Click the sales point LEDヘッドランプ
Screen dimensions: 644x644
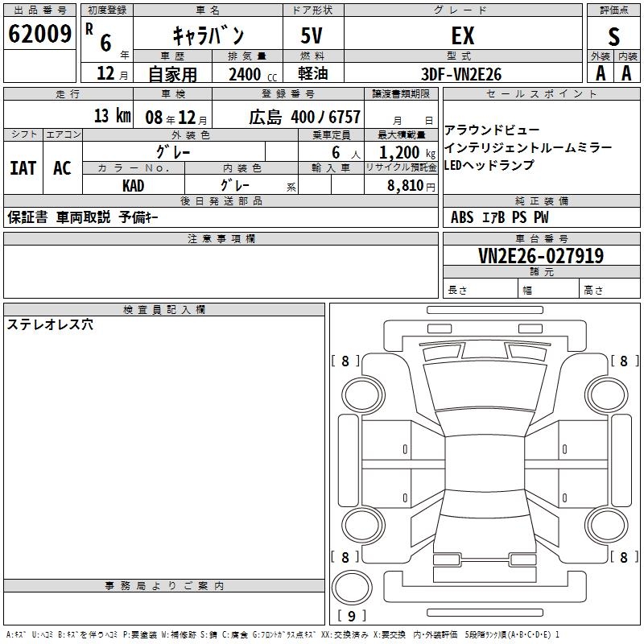tap(489, 165)
